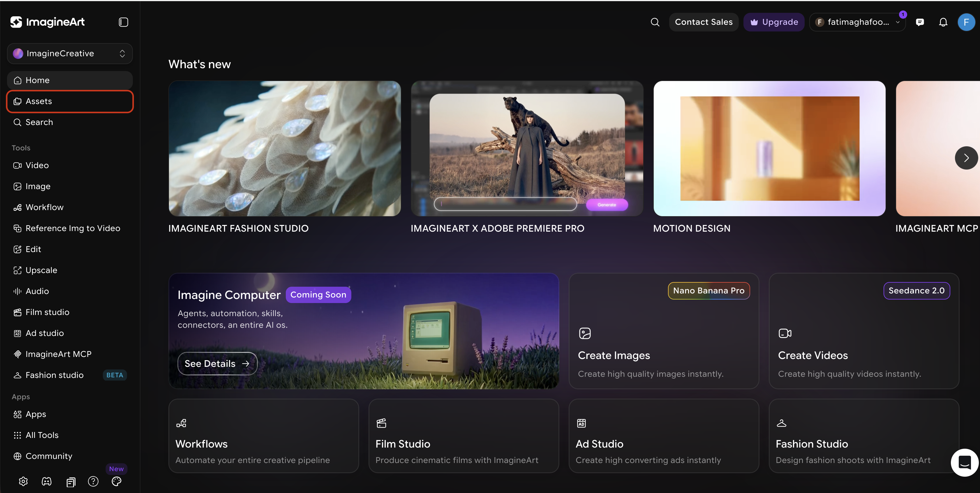This screenshot has height=493, width=980.
Task: Open settings via the gear icon
Action: pos(23,481)
